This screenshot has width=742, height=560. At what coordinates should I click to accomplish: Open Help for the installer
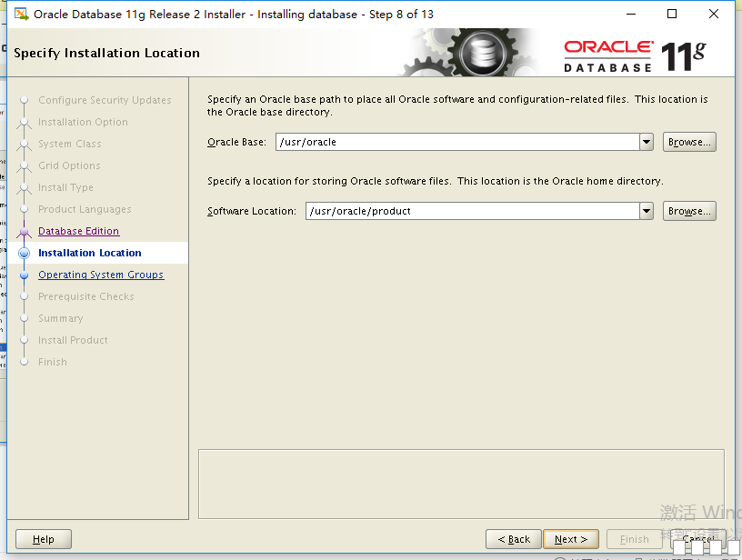coord(44,539)
